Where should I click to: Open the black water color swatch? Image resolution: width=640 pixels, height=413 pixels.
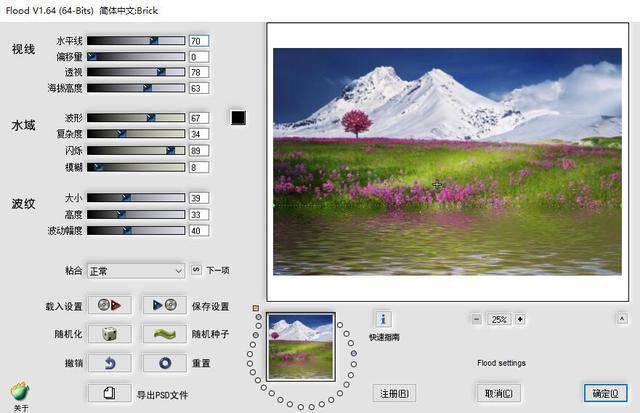click(x=238, y=118)
